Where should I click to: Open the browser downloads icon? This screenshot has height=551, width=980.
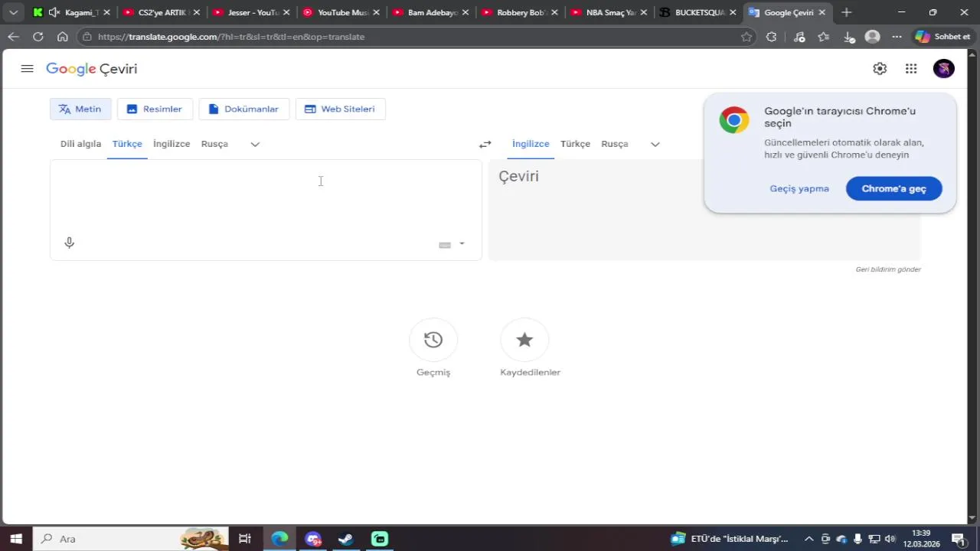pyautogui.click(x=848, y=37)
